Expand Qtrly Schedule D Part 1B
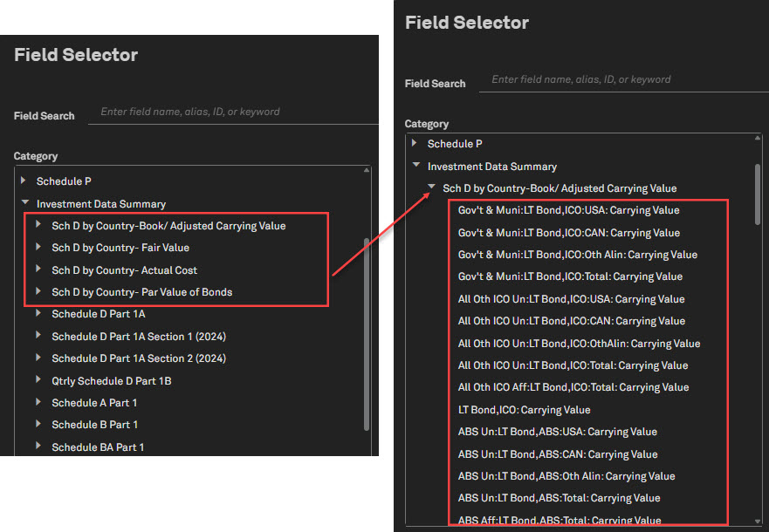 click(38, 381)
